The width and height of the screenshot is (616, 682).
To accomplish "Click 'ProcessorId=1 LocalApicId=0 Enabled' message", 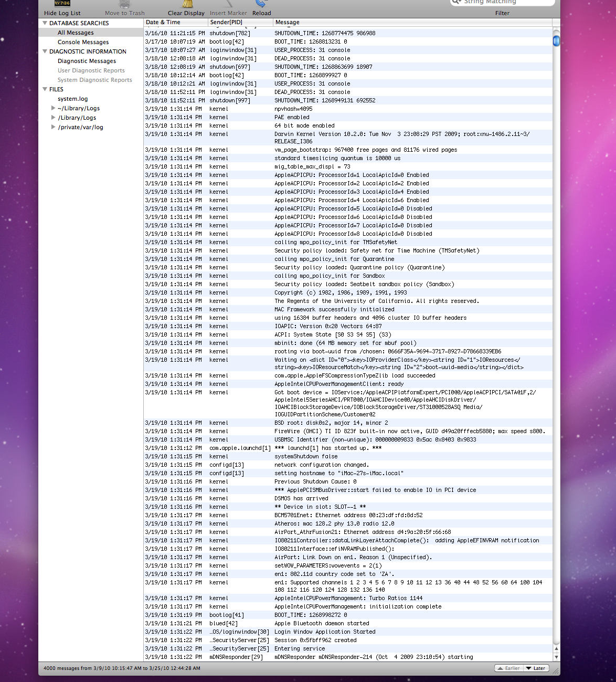I will pyautogui.click(x=352, y=175).
